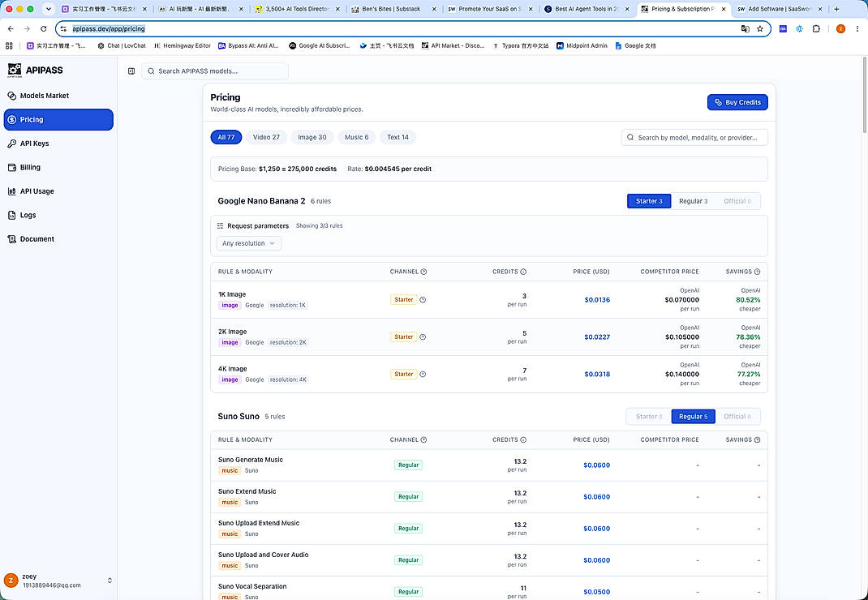868x600 pixels.
Task: Select Starter channel for Suno
Action: pos(649,416)
